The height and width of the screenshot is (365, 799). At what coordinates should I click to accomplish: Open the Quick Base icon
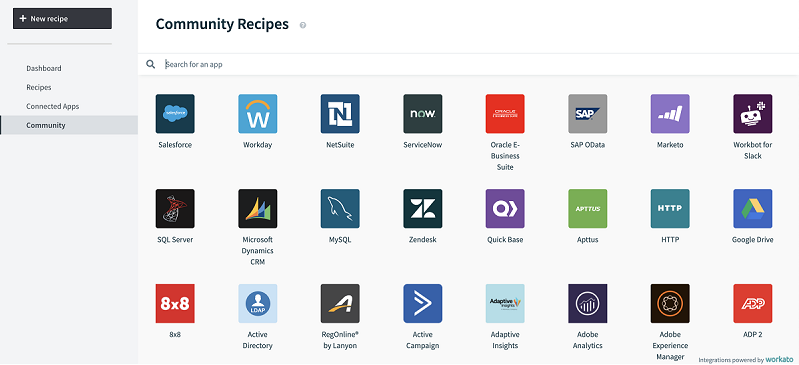pyautogui.click(x=505, y=208)
